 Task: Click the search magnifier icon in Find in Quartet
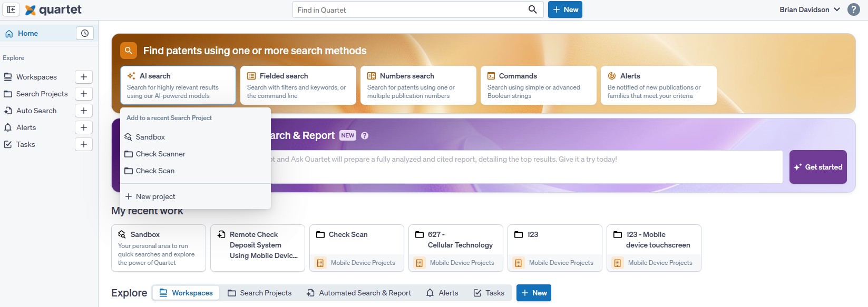(x=533, y=9)
